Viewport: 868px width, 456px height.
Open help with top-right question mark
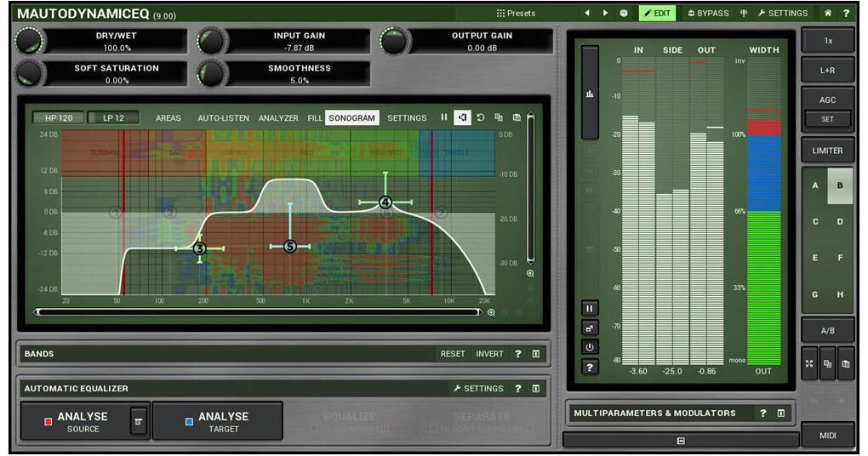pos(846,14)
